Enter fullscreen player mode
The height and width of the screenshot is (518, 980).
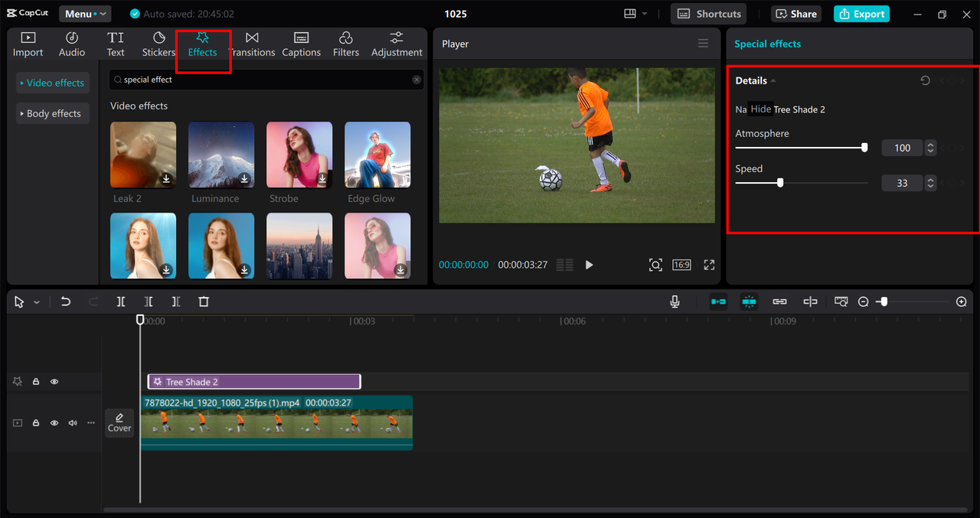(709, 265)
